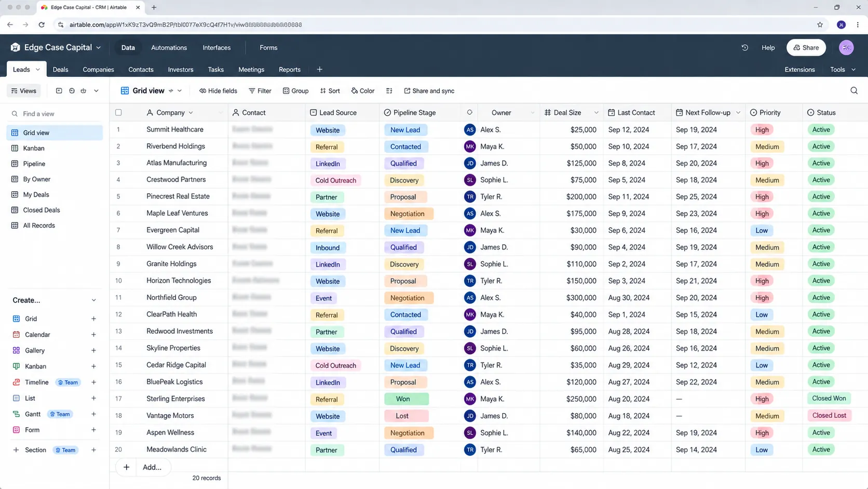Open base history clock icon
868x489 pixels.
744,47
